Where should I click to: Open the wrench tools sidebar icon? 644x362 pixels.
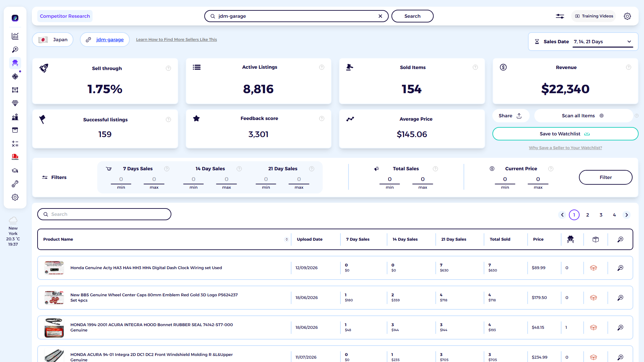click(x=15, y=184)
